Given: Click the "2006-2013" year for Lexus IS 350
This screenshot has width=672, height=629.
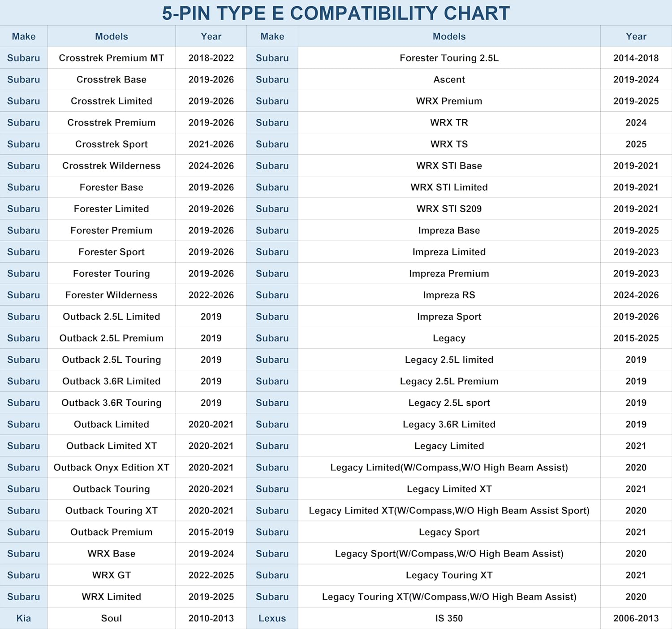Looking at the screenshot, I should (x=636, y=618).
